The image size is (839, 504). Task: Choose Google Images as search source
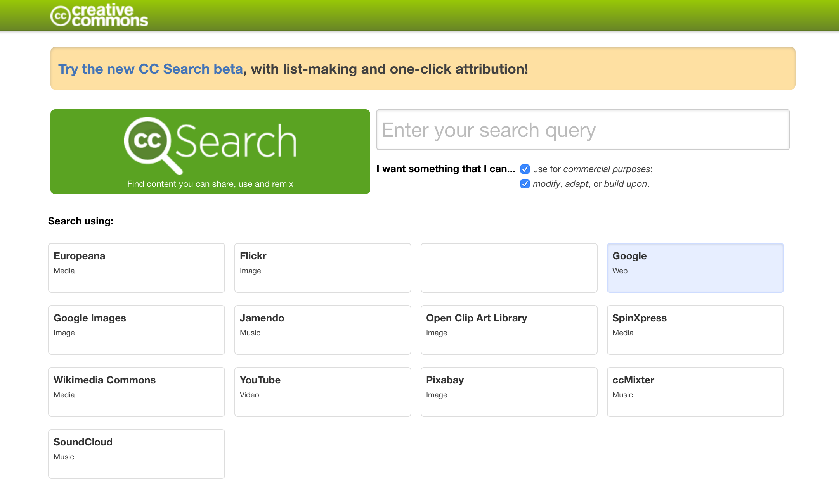pyautogui.click(x=137, y=330)
